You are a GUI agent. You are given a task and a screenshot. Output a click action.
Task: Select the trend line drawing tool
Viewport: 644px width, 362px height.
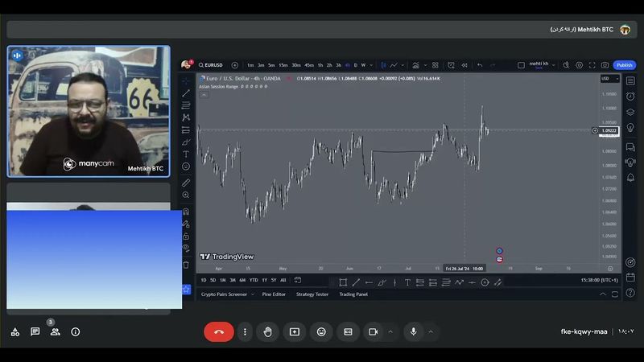(x=186, y=93)
